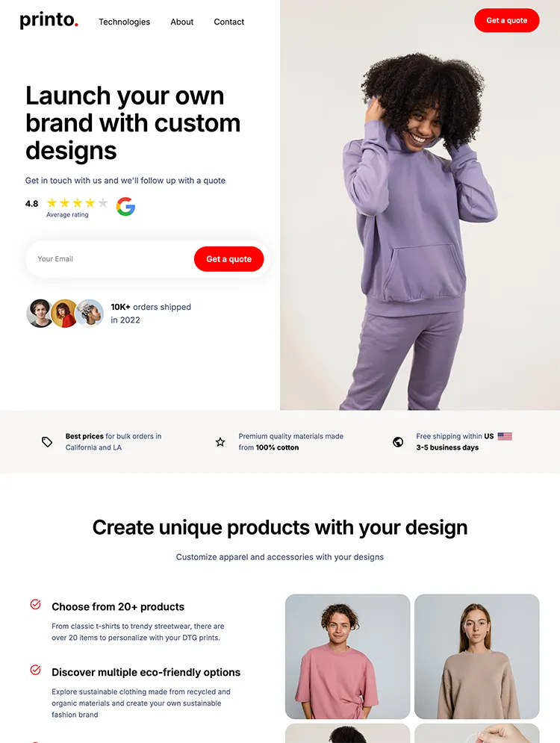Click the star icon beside Premium quality

click(x=220, y=442)
